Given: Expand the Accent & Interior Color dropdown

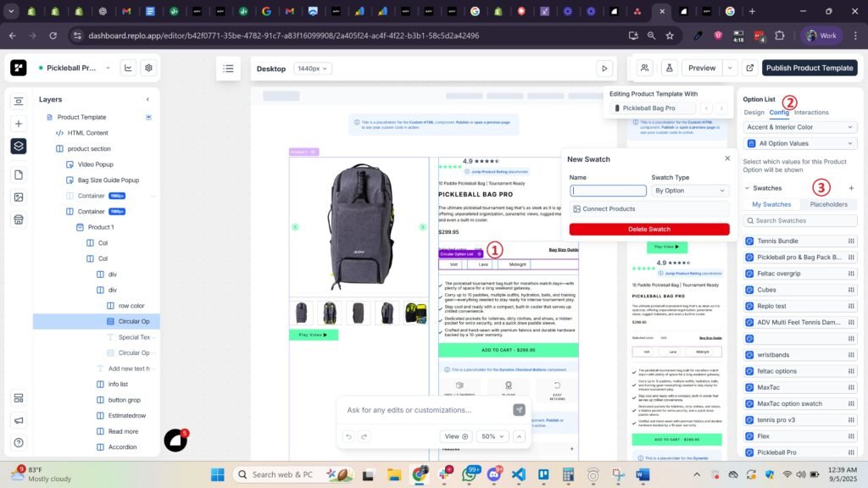Looking at the screenshot, I should pos(800,127).
